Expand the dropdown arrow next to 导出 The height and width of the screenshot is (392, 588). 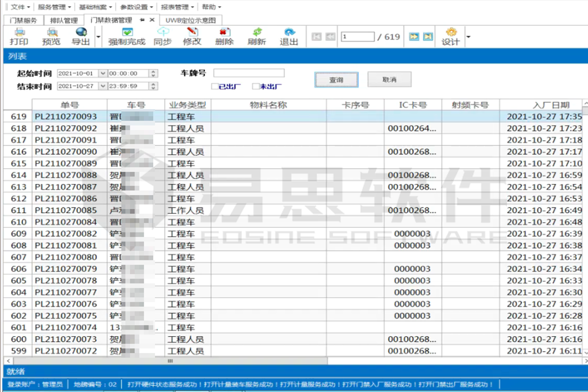[x=98, y=36]
